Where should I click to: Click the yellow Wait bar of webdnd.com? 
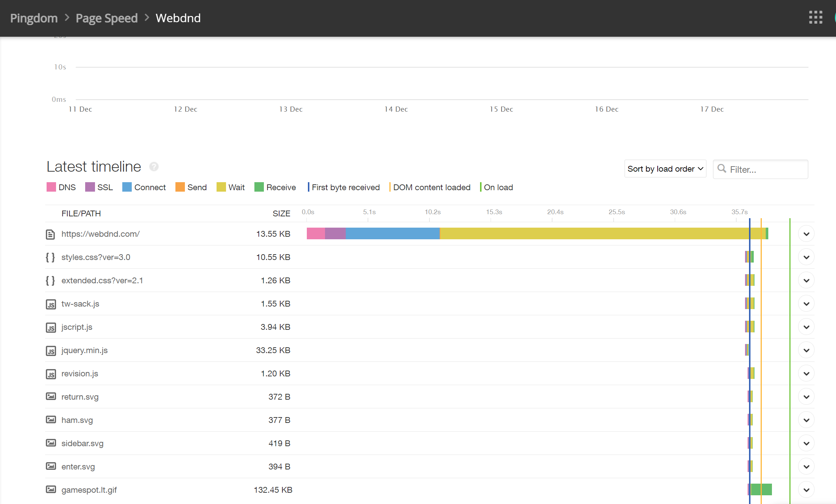[593, 233]
